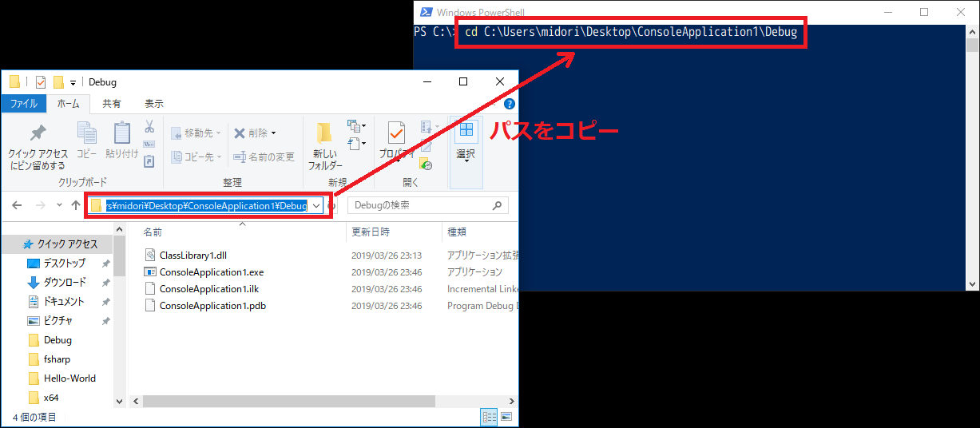Open the Easy access dropdown in 新規 group
Image resolution: width=980 pixels, height=428 pixels.
357,144
